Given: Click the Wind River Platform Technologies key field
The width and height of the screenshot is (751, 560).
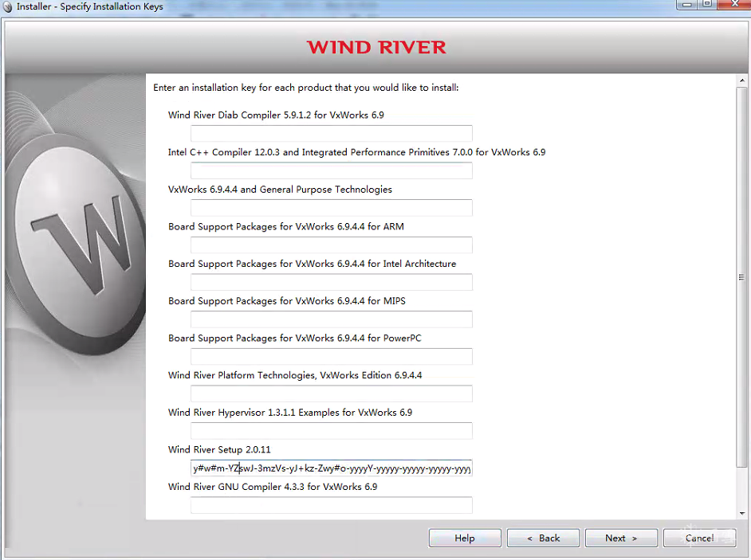Looking at the screenshot, I should click(332, 394).
